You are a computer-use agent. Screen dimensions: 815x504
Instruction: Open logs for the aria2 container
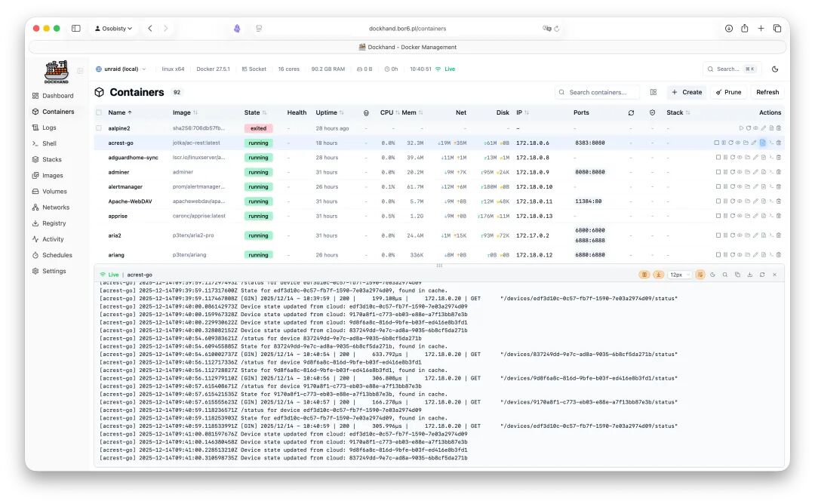[x=764, y=235]
